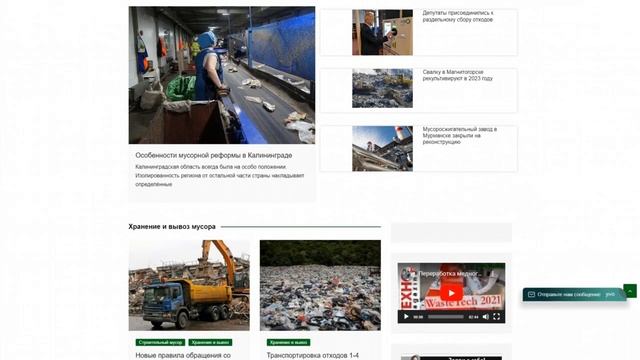This screenshot has width=640, height=360.
Task: Open 'Свалку в Магнитогорске рекультивируют в 2023 году'
Action: tap(458, 75)
